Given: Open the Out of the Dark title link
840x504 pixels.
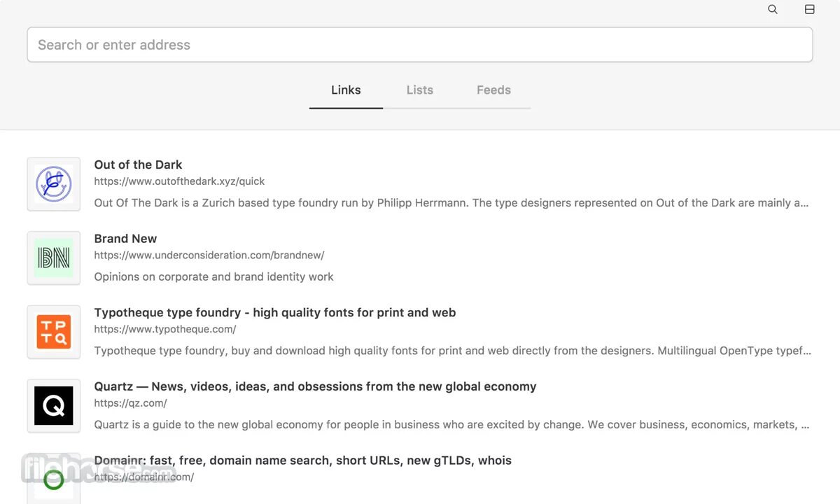Looking at the screenshot, I should [x=138, y=165].
